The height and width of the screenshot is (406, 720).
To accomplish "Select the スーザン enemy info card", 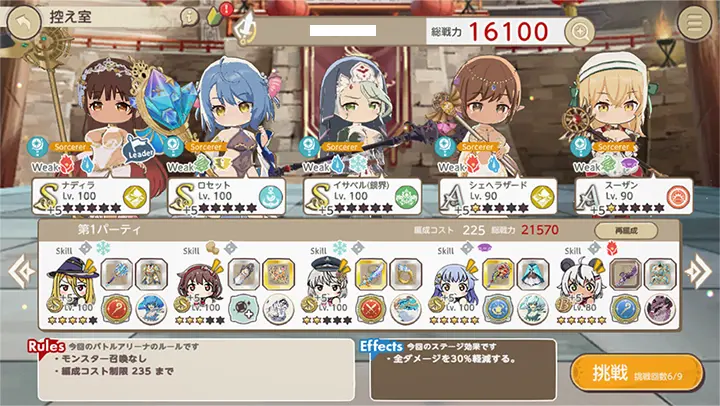I will coord(634,197).
